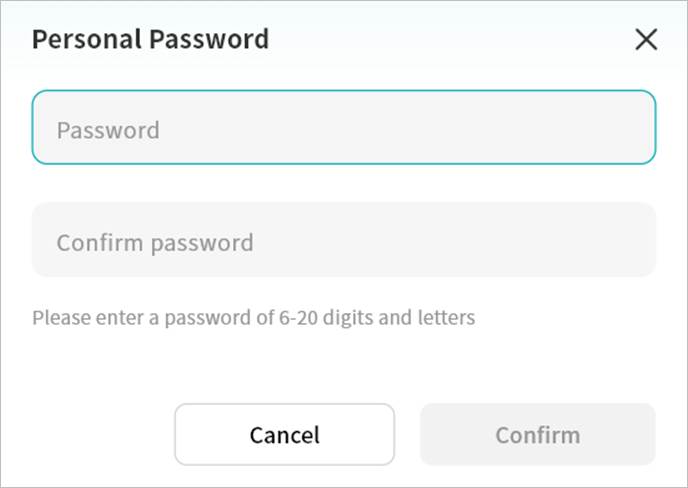This screenshot has width=688, height=488.
Task: Click the Personal Password dialog title
Action: pos(150,40)
